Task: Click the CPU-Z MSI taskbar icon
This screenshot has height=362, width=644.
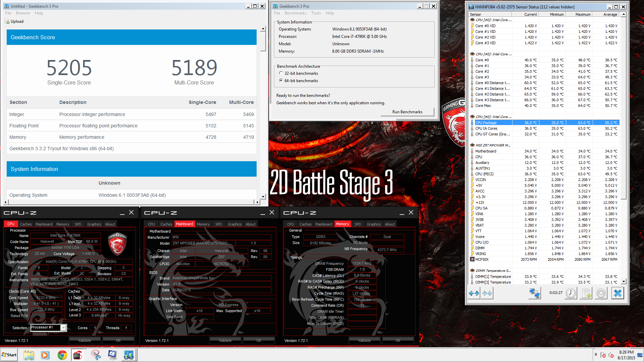Action: [78, 355]
